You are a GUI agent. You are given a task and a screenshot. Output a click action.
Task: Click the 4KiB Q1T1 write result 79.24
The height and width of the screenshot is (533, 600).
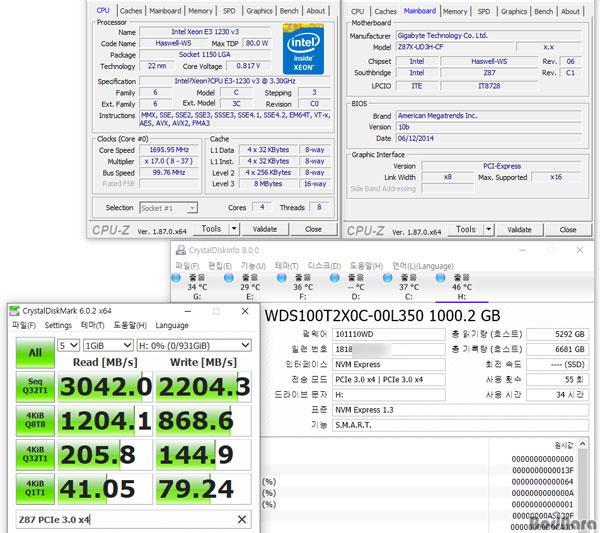point(204,489)
